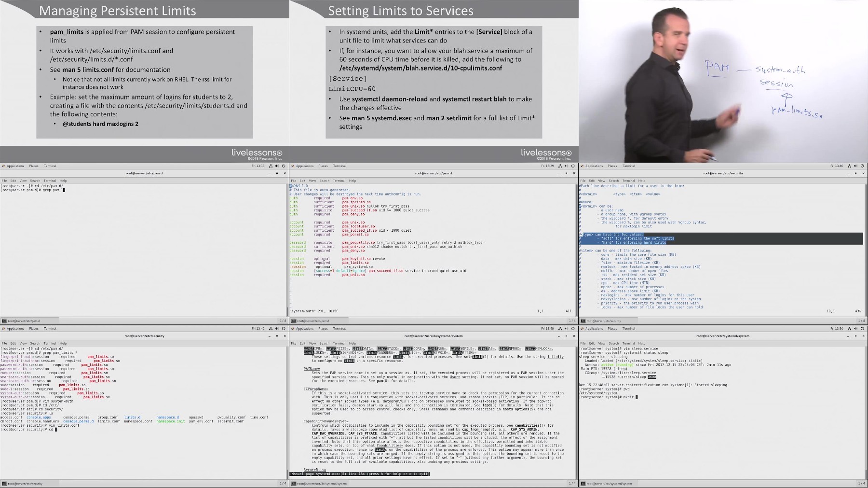The height and width of the screenshot is (488, 868).
Task: Open Applications menu on the Fri 13:42 desktop
Action: (x=14, y=329)
